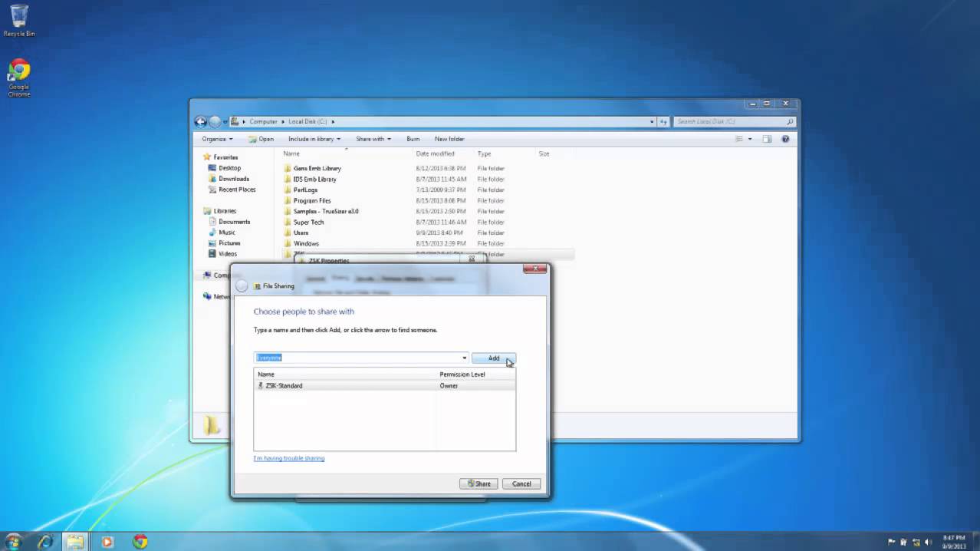Close the ZSK Properties window
The image size is (980, 551).
click(472, 259)
